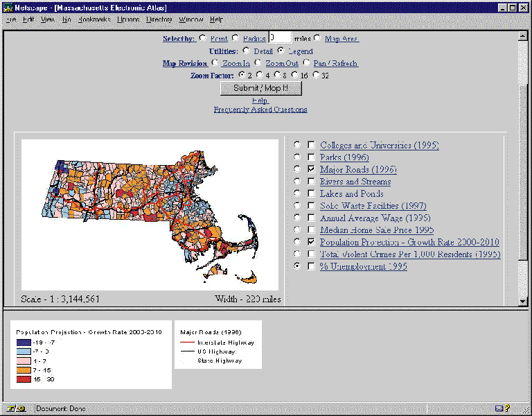532x416 pixels.
Task: Click the scroll down arrow of upper frame
Action: coord(523,302)
